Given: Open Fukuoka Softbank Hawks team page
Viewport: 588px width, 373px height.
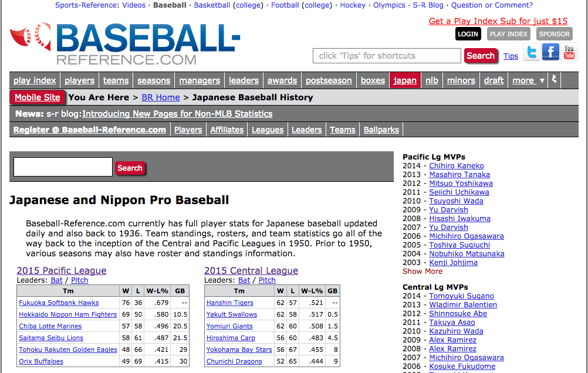Looking at the screenshot, I should (x=59, y=303).
